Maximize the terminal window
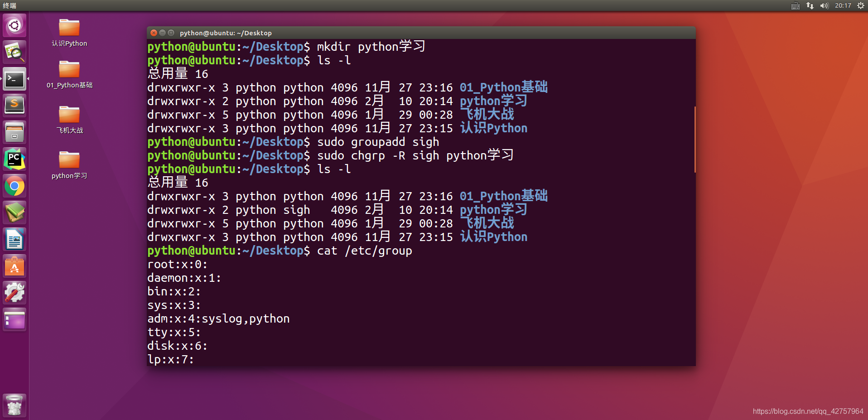Viewport: 868px width, 420px height. tap(171, 33)
